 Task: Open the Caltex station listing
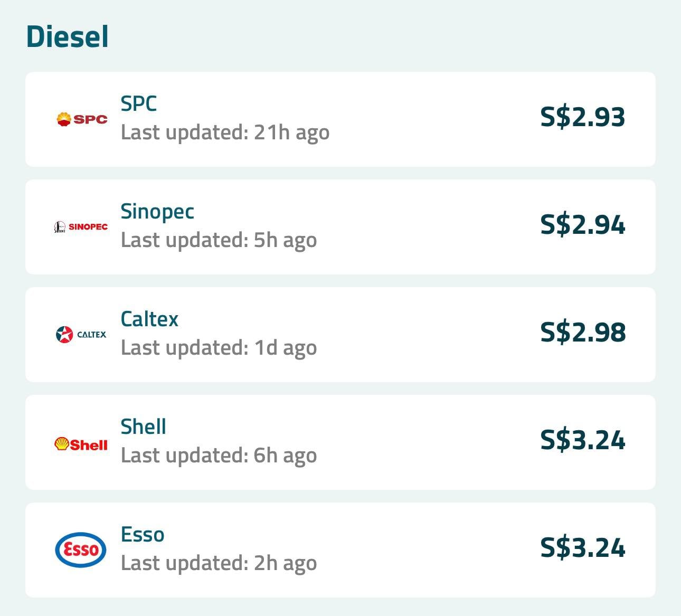click(x=340, y=334)
